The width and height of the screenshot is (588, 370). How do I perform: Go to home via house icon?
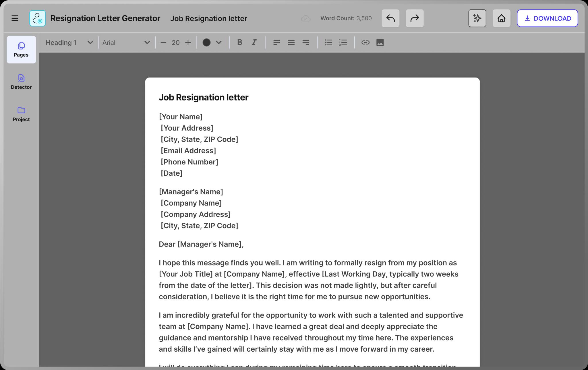[x=501, y=18]
